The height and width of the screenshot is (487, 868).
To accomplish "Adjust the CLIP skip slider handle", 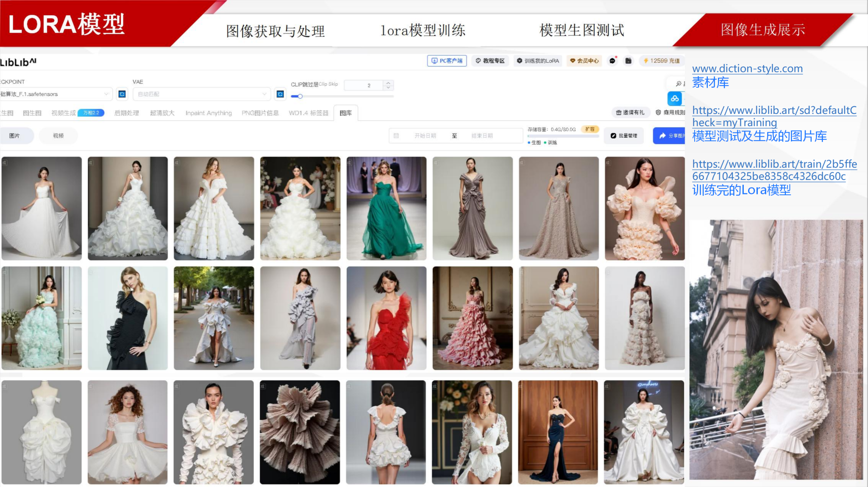I will (x=300, y=97).
